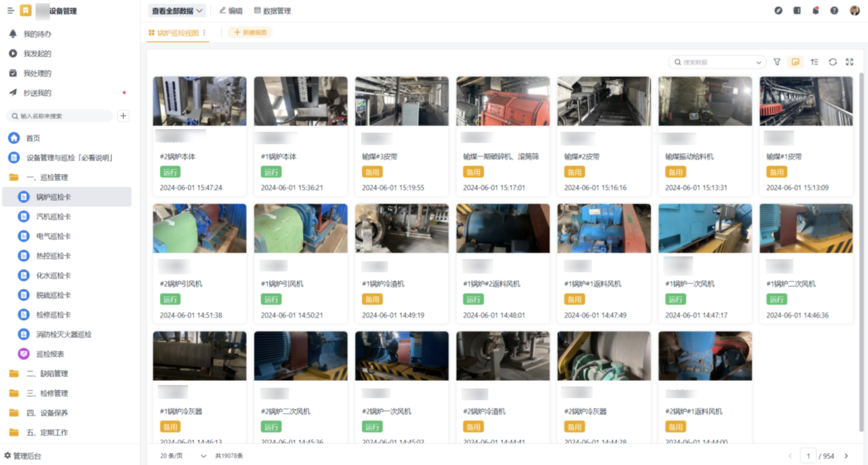Open the #2锅炉本体 card photo
868x465 pixels.
click(199, 101)
